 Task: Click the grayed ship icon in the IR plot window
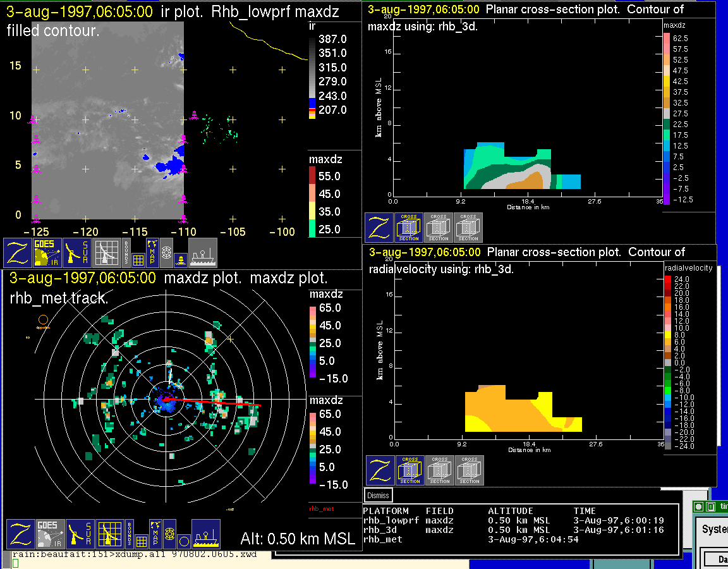click(203, 253)
